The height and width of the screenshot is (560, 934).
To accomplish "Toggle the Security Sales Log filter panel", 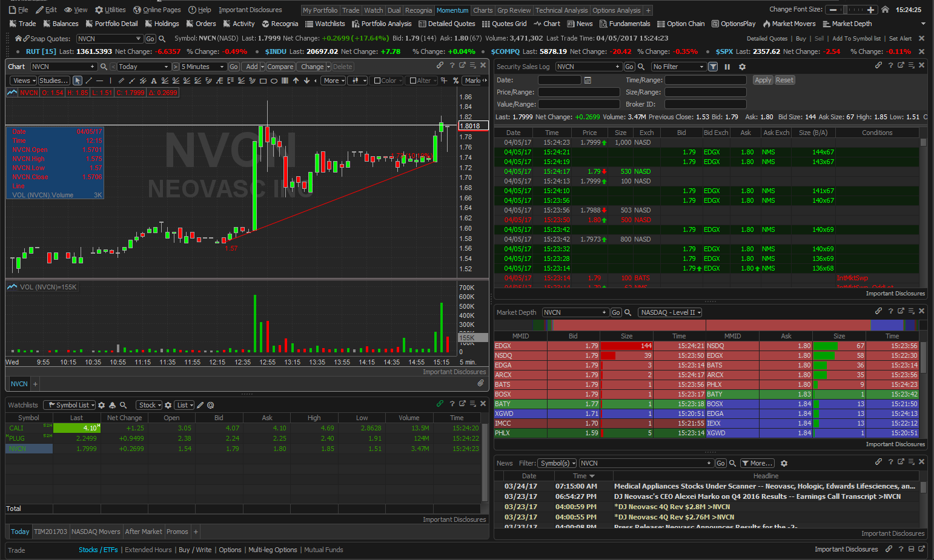I will tap(713, 67).
